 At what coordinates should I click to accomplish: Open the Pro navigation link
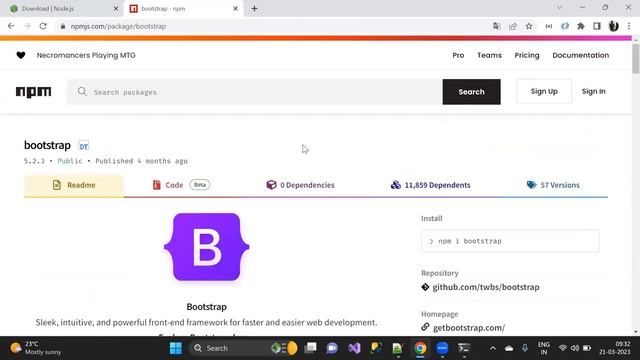point(458,55)
